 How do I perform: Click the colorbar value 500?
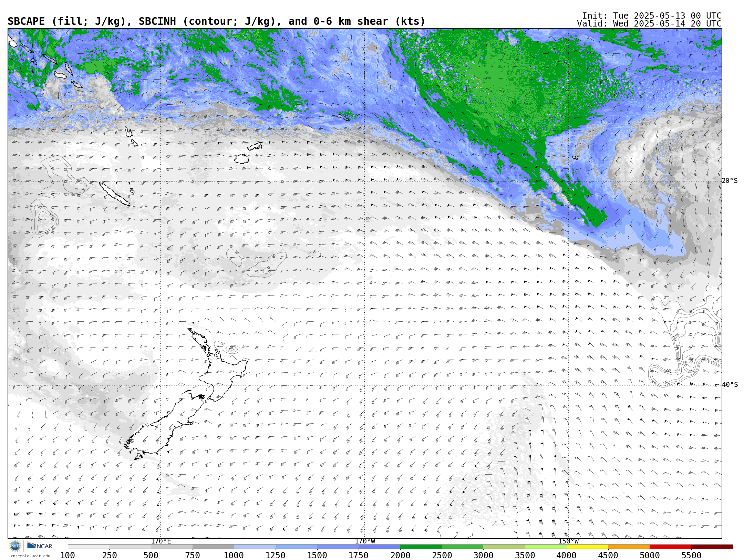click(151, 556)
